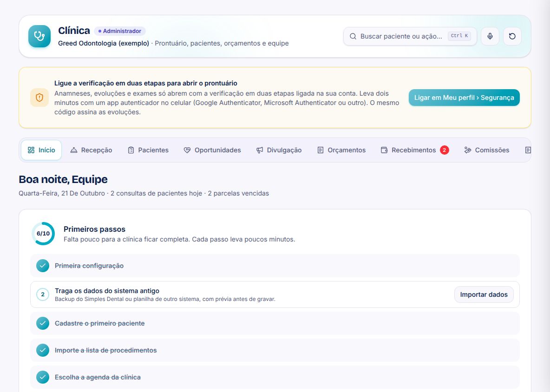Switch to the Comissões tab

(487, 150)
